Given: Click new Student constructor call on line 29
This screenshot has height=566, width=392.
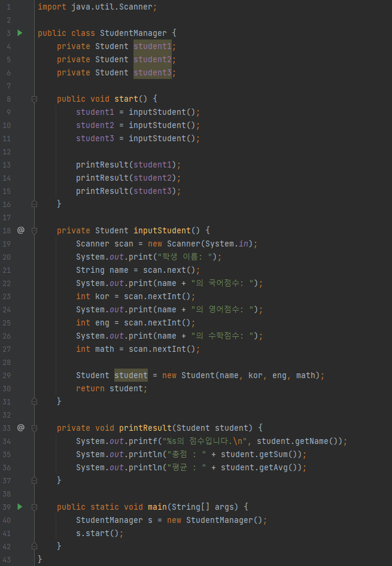Looking at the screenshot, I should [x=241, y=375].
